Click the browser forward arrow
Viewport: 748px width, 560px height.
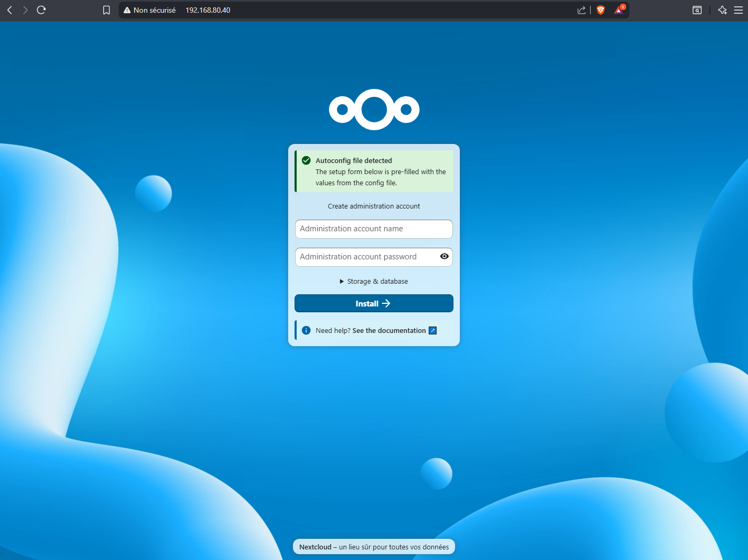[x=25, y=10]
